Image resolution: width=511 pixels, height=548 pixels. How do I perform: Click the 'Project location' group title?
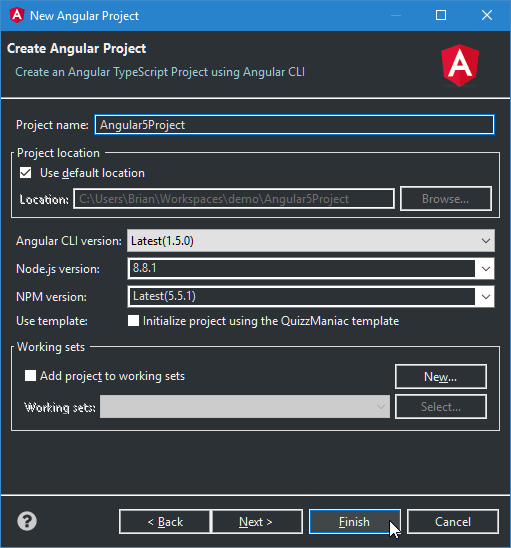(x=58, y=153)
